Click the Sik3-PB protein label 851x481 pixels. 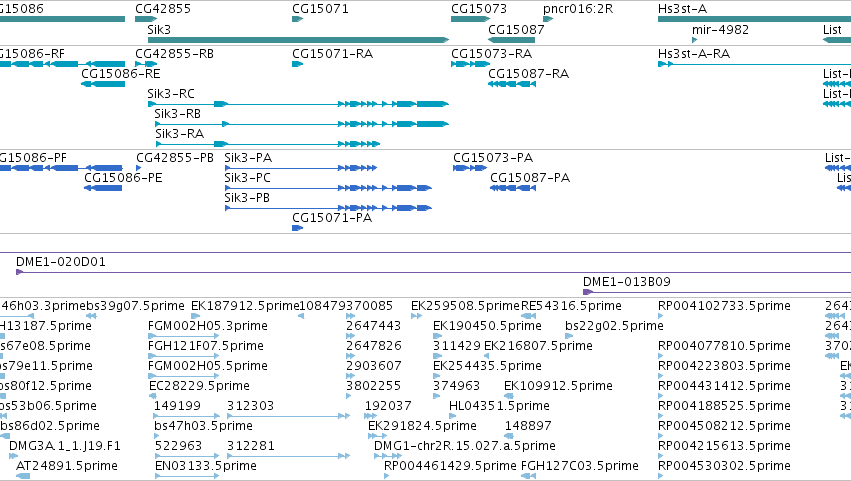pos(247,198)
